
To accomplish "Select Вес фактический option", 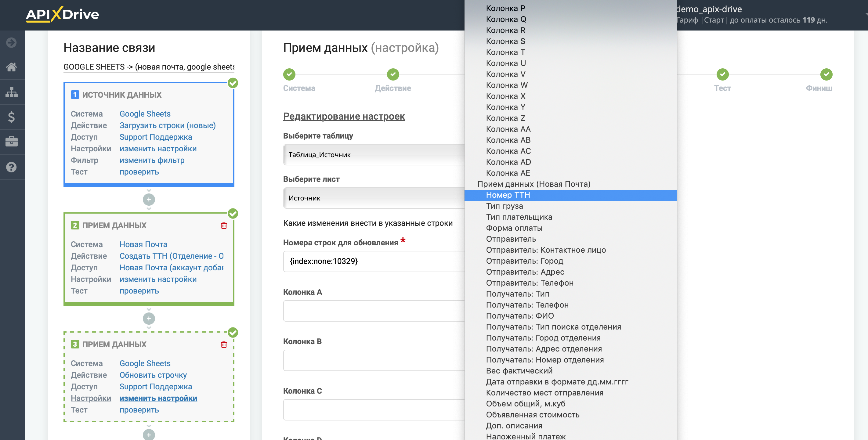I will [x=570, y=371].
